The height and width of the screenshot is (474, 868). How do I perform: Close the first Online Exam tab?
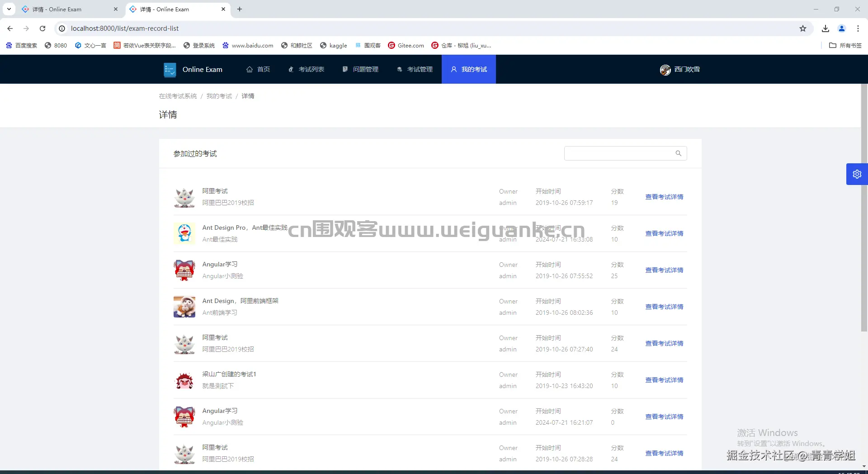coord(116,9)
